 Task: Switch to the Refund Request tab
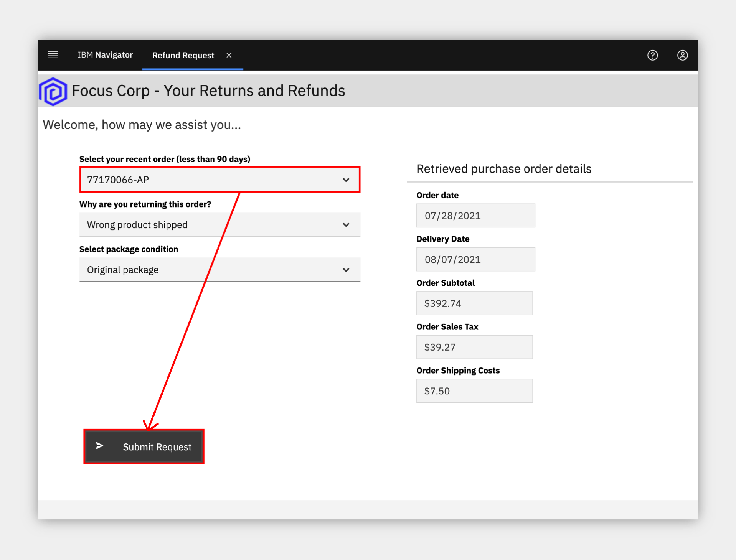click(183, 55)
